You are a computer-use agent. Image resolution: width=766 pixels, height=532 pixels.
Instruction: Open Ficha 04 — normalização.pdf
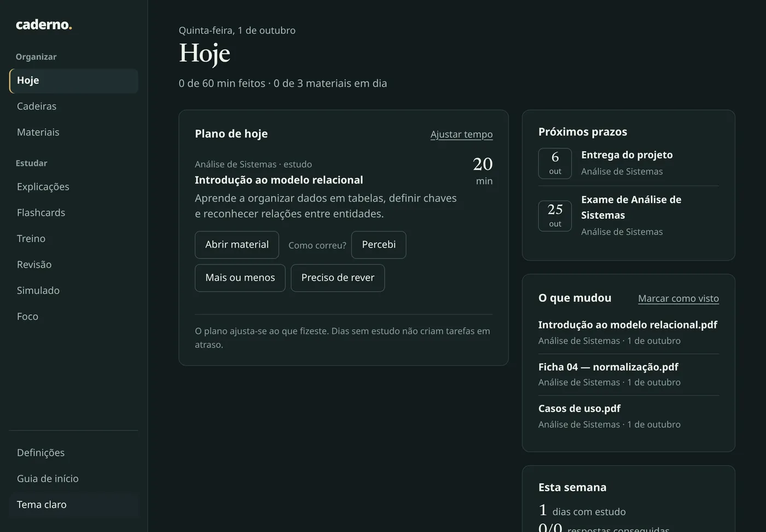pos(608,367)
